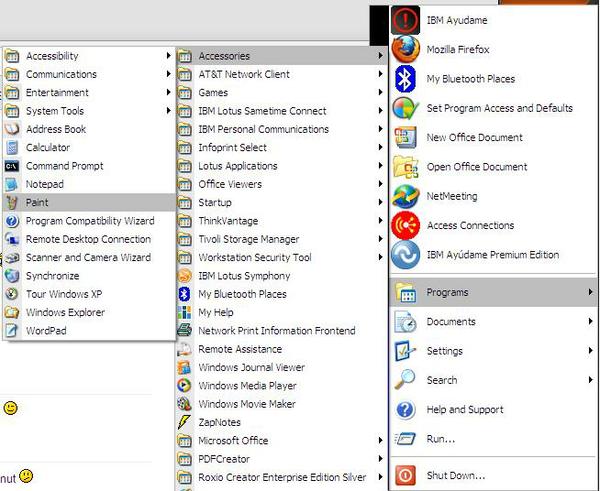Open the Office Viewers folder

[x=282, y=184]
